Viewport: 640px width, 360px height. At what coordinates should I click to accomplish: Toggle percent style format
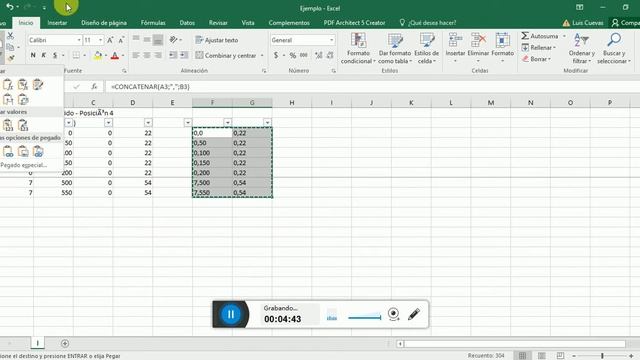[293, 55]
